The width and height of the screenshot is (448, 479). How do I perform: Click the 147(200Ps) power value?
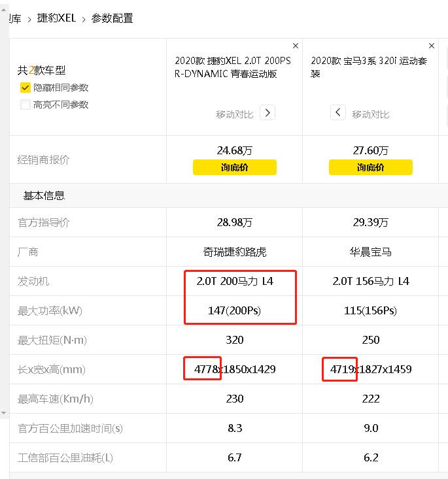pyautogui.click(x=235, y=310)
